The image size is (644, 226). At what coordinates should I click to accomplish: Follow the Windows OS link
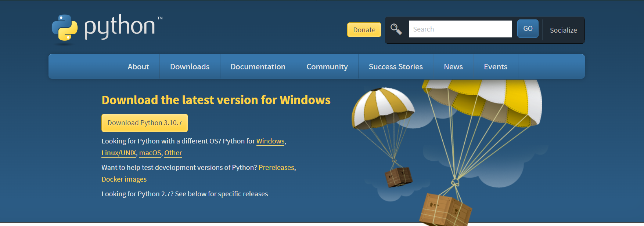point(270,141)
